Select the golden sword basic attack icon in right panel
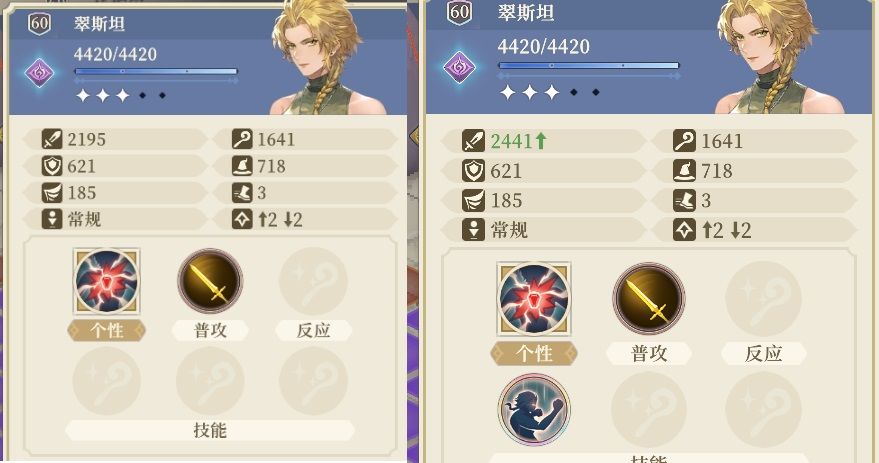879x463 pixels. (649, 299)
